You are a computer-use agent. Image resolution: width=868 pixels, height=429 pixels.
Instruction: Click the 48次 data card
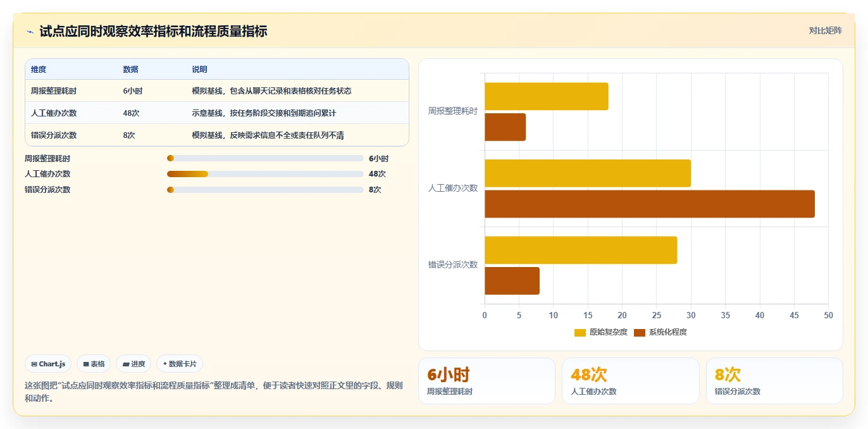[x=631, y=381]
